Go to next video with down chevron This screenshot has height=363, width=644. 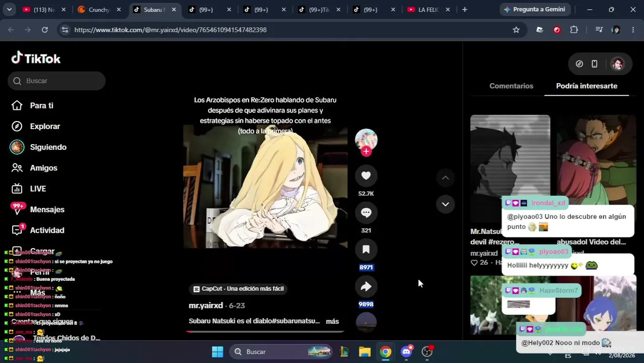[x=445, y=204]
